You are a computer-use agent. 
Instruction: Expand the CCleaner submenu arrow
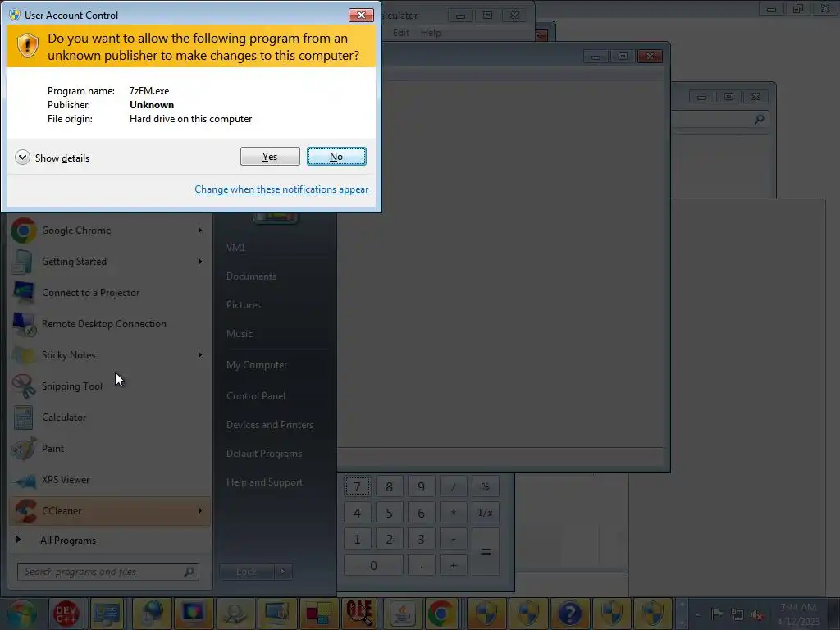200,510
